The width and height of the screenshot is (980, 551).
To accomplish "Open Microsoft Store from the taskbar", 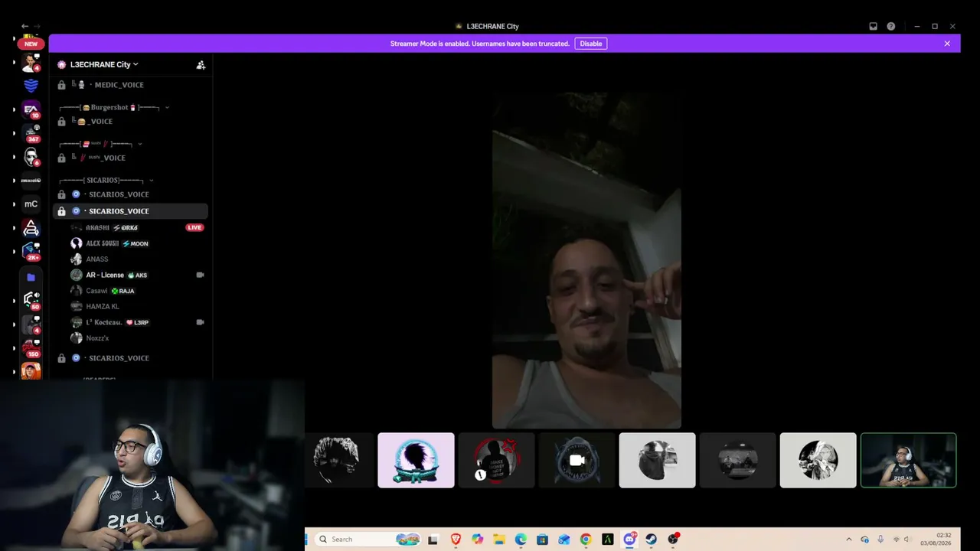I will (542, 540).
